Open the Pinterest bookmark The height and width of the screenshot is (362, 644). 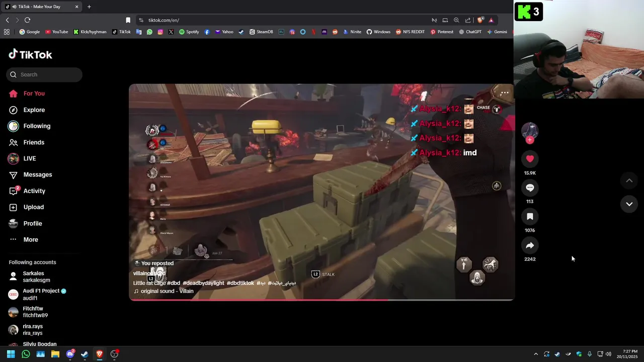point(442,32)
